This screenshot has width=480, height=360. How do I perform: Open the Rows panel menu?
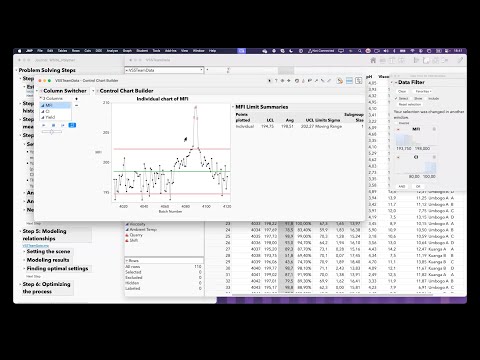pyautogui.click(x=127, y=261)
